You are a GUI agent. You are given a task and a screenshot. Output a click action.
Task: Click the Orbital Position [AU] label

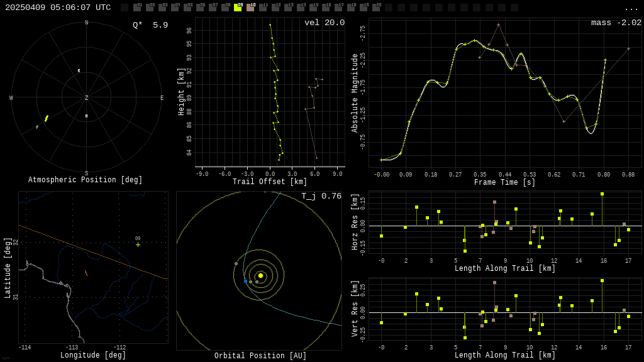coord(260,356)
